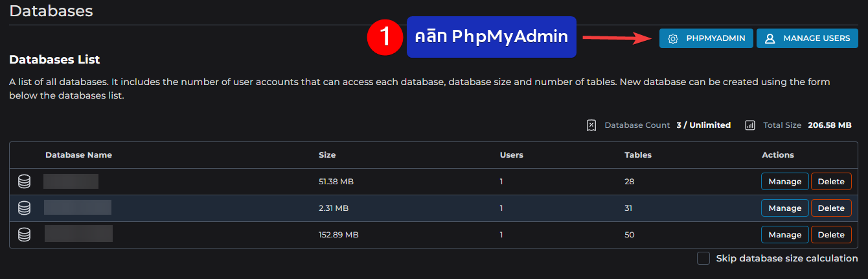Manage the 51.38 MB database
Viewport: 868px width, 279px height.
pos(785,182)
